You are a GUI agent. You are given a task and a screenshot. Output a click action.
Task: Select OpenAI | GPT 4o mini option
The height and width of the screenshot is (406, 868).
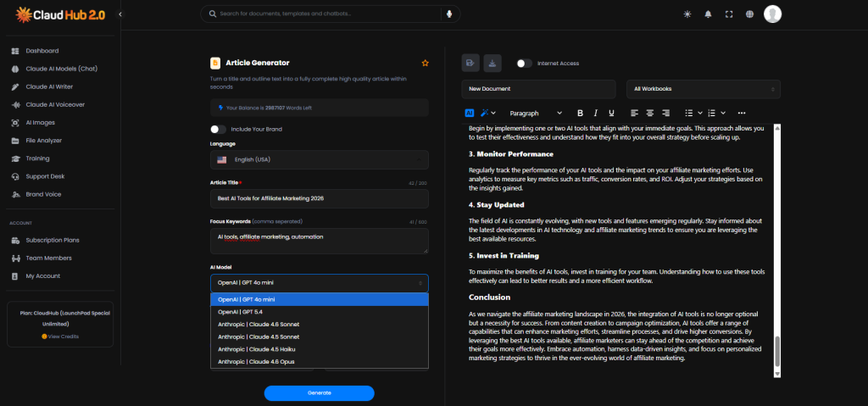tap(320, 300)
